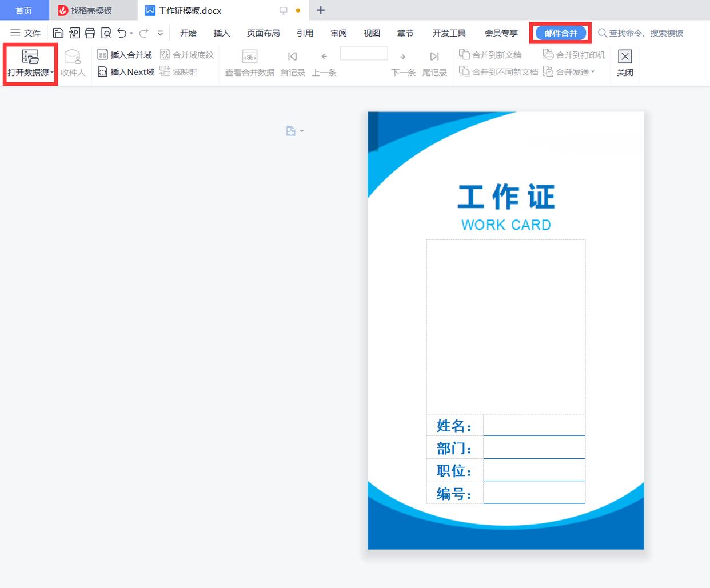710x588 pixels.
Task: Select the 邮件合并 ribbon tab
Action: point(561,33)
